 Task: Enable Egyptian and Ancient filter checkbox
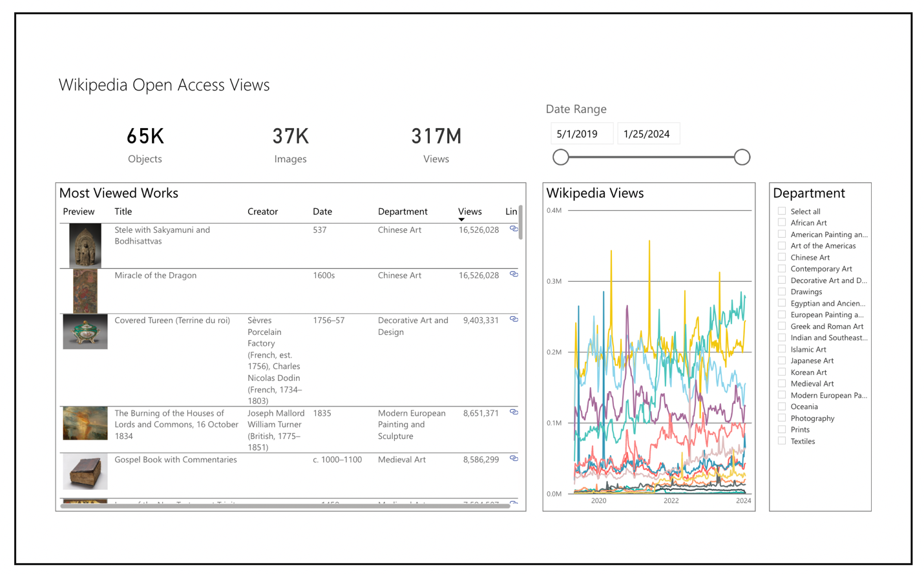(782, 303)
